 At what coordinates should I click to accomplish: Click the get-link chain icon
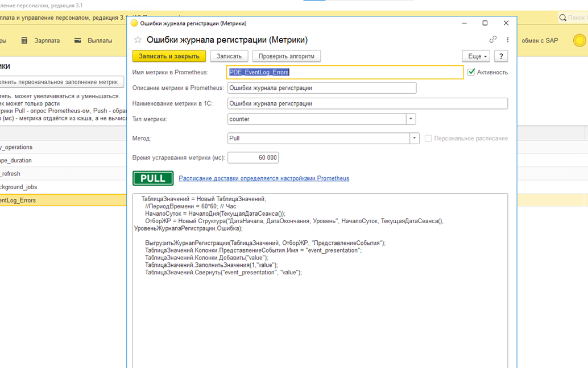point(492,40)
